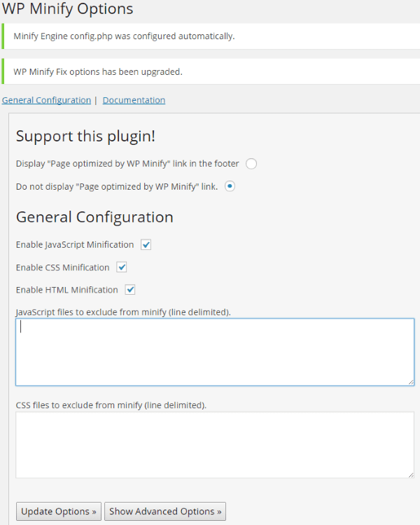Click the 'Do not display' link label text
This screenshot has width=420, height=525.
pos(117,186)
